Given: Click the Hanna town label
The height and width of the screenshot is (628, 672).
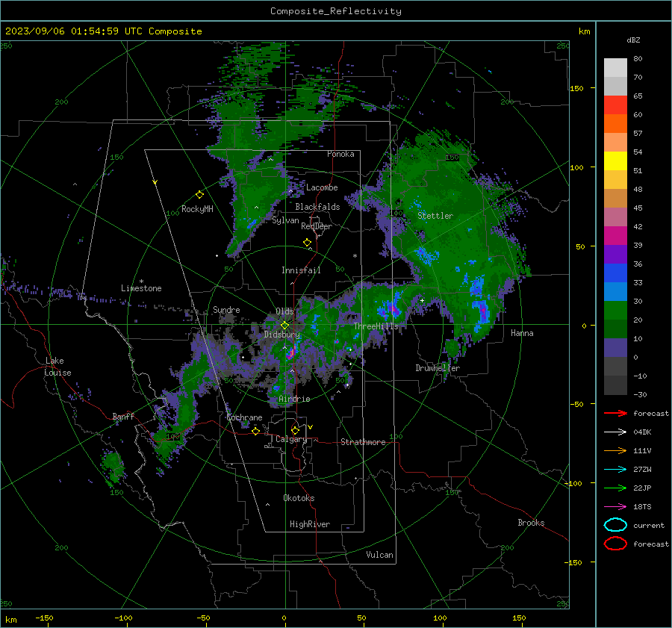Looking at the screenshot, I should [522, 333].
